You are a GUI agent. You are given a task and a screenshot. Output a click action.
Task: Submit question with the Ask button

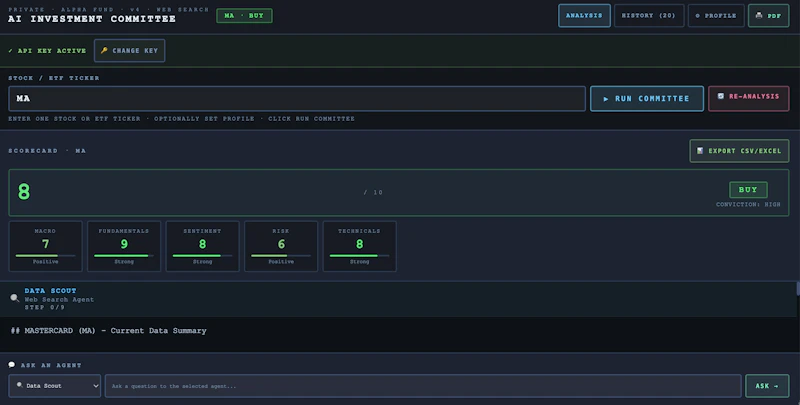(x=767, y=386)
